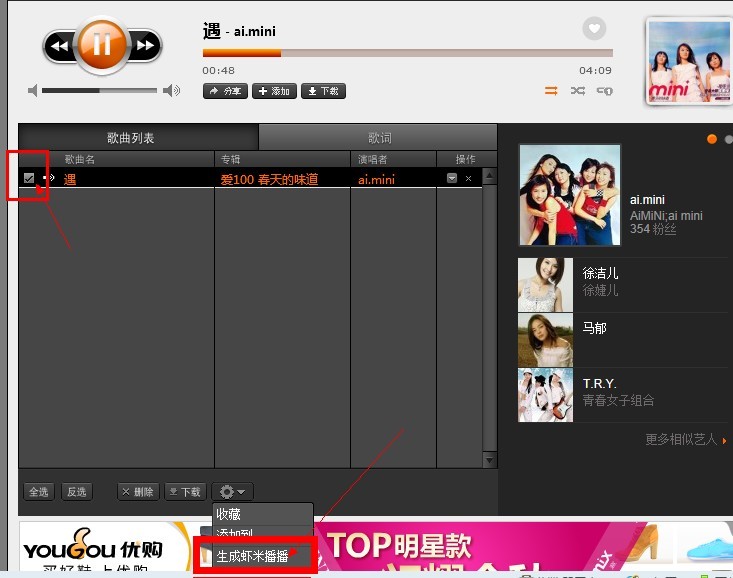733x578 pixels.
Task: Click the max volume speaker icon
Action: (x=172, y=90)
